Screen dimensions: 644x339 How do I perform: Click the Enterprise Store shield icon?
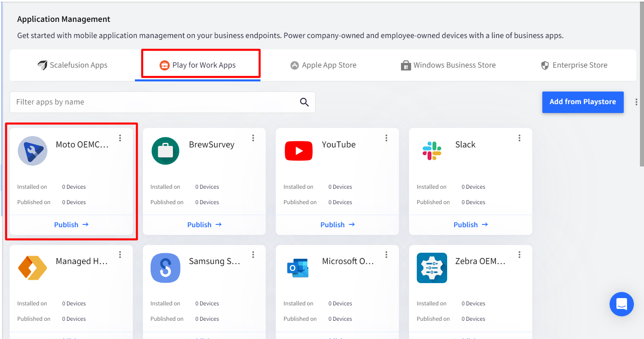pos(545,65)
